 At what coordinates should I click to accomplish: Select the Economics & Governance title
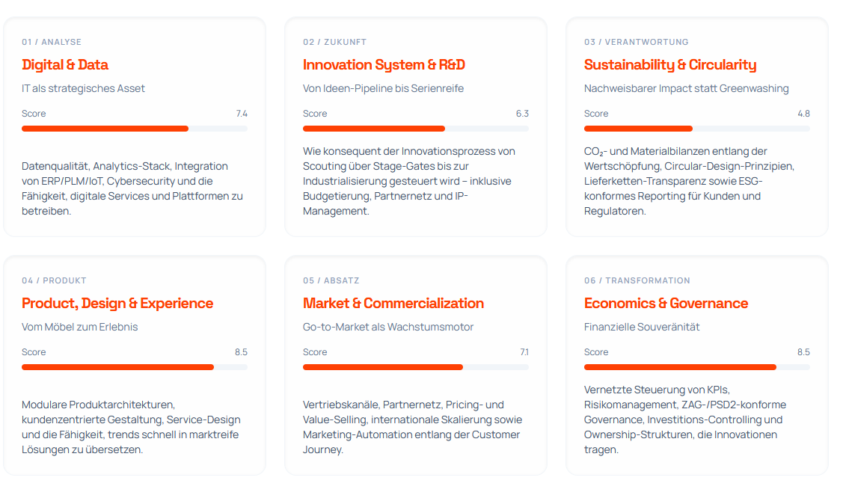666,304
